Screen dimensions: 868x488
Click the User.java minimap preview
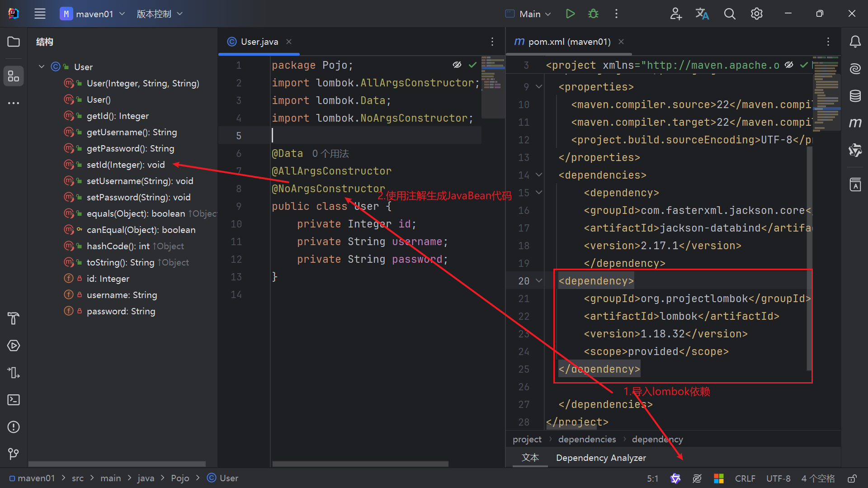pos(493,87)
